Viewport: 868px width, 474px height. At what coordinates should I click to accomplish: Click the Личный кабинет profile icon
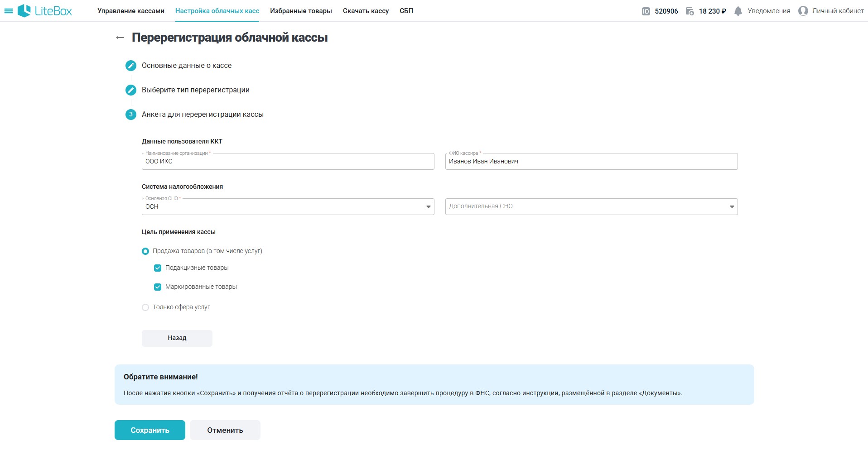(803, 11)
